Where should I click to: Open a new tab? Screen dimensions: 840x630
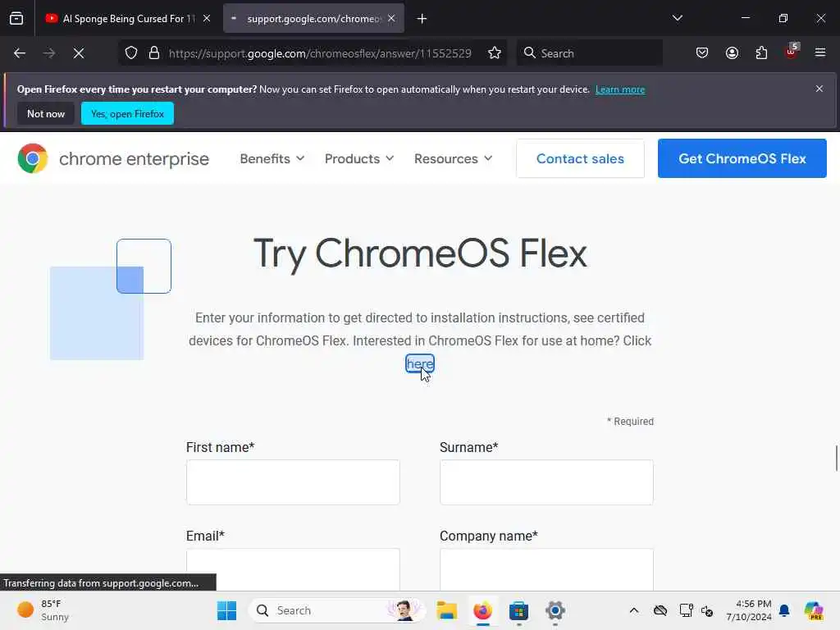pyautogui.click(x=422, y=19)
